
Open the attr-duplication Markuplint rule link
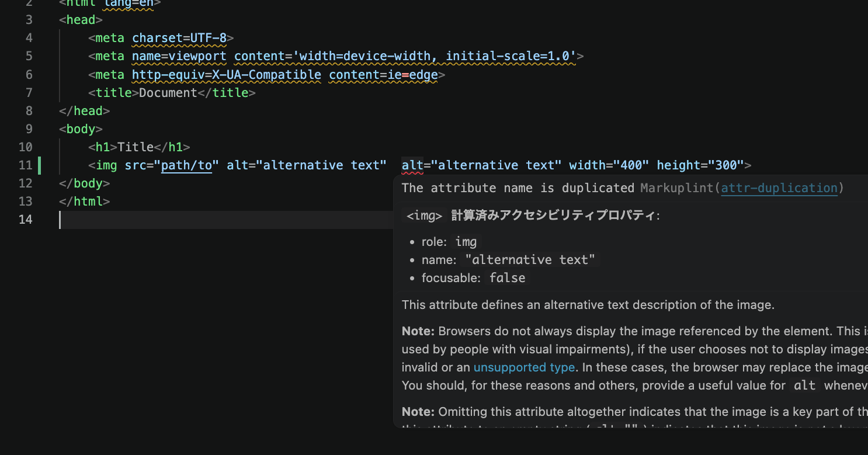pos(779,188)
